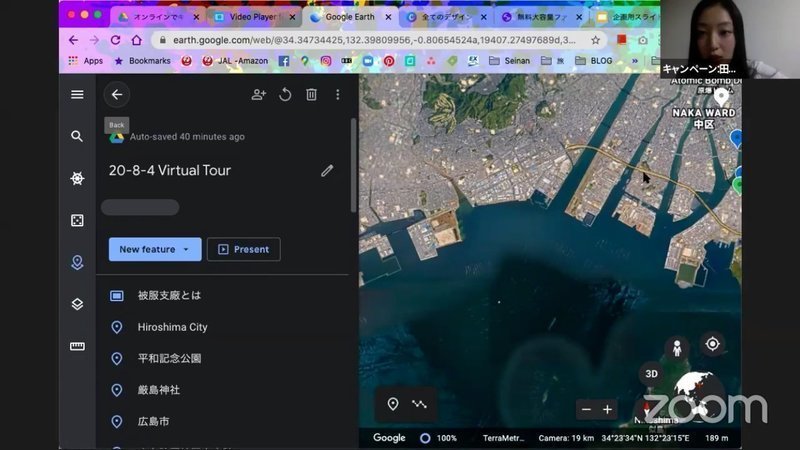Delete the project with the trash icon

(x=311, y=94)
